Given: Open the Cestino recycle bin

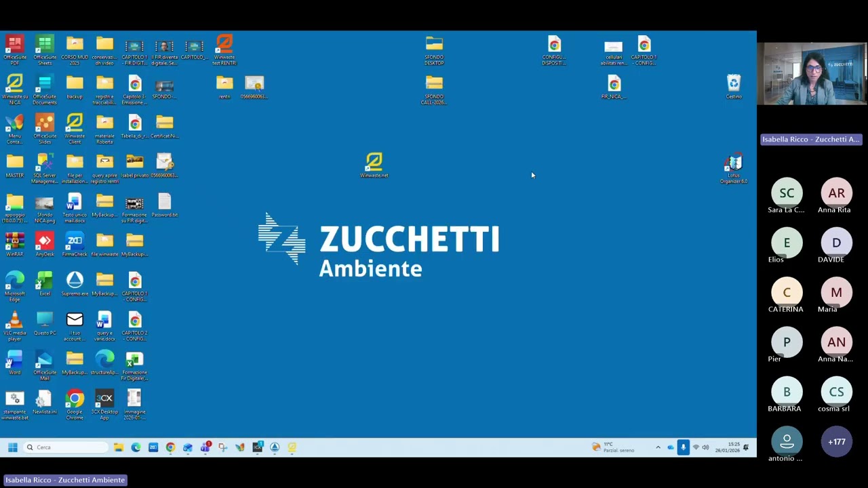Looking at the screenshot, I should click(x=734, y=87).
